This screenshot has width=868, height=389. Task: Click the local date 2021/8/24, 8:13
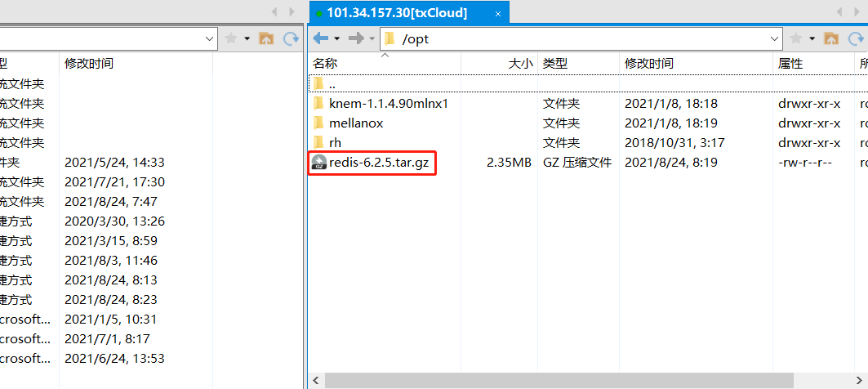111,280
